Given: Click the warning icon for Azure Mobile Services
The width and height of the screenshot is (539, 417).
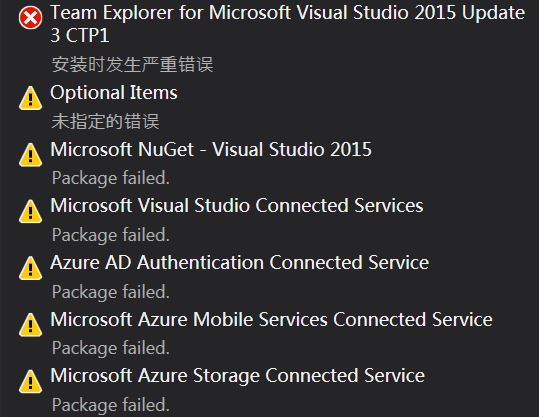Looking at the screenshot, I should tap(31, 325).
